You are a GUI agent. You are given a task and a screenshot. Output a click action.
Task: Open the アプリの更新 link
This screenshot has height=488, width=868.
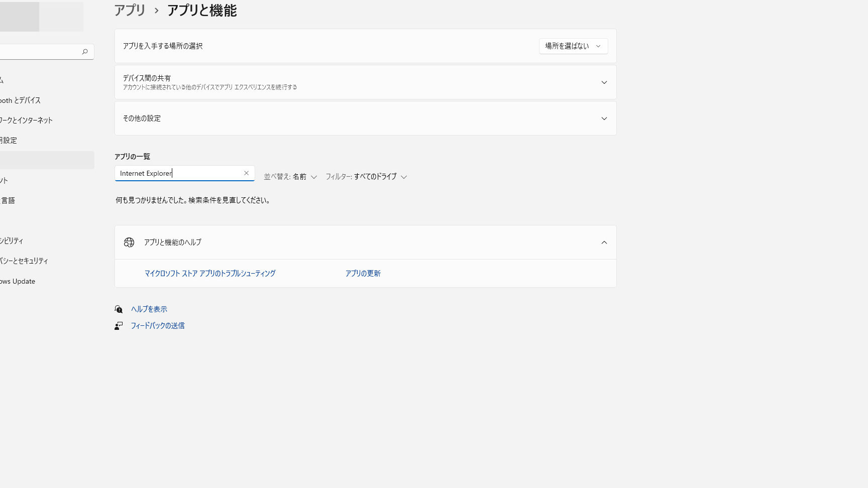pyautogui.click(x=363, y=274)
